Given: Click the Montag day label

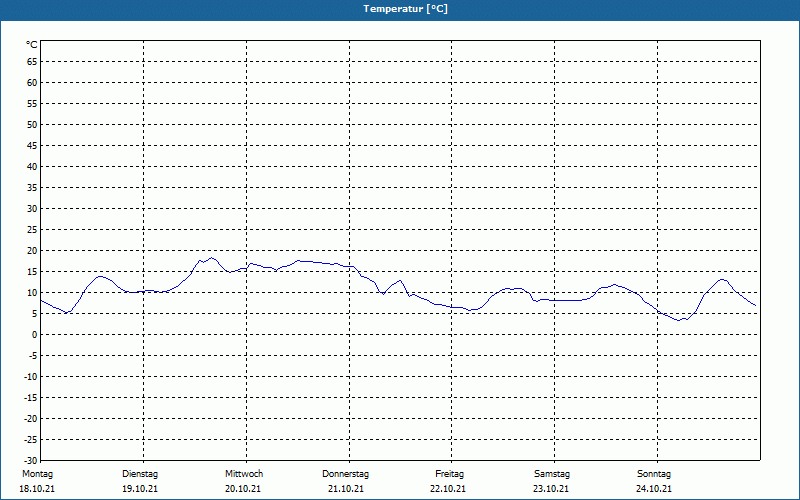Looking at the screenshot, I should point(37,474).
